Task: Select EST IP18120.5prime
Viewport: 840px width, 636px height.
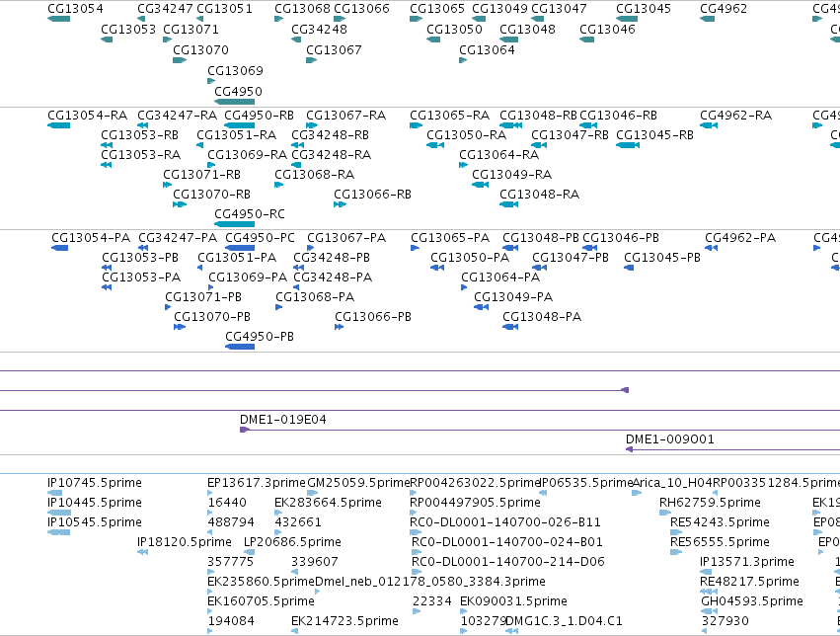Action: 142,552
